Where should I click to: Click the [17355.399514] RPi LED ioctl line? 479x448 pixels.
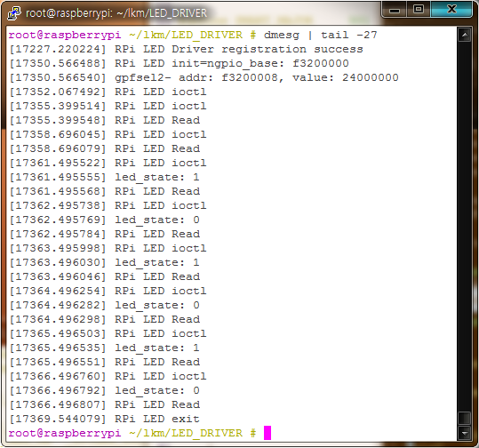coord(108,106)
